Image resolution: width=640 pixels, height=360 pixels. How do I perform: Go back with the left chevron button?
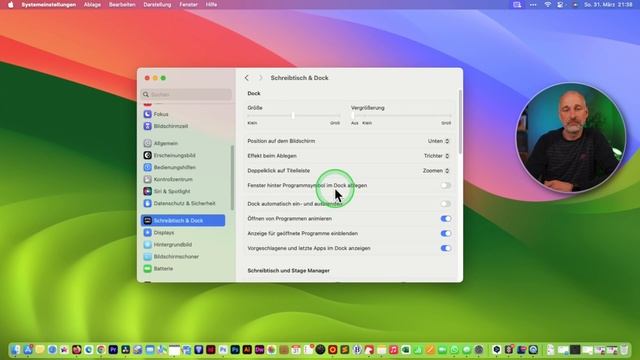tap(247, 78)
